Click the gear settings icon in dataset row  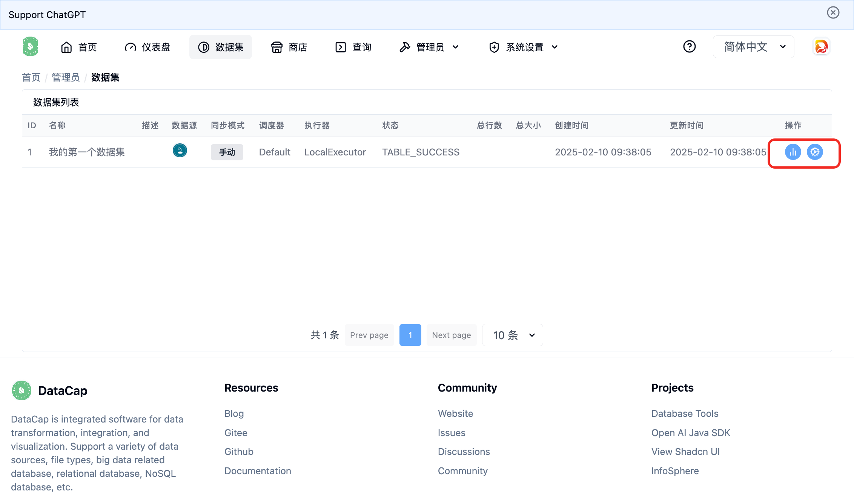coord(815,152)
